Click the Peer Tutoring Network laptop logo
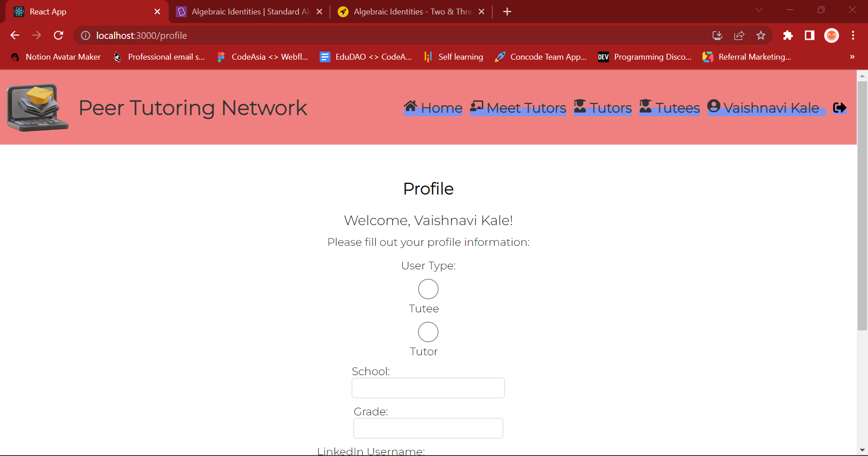The height and width of the screenshot is (456, 868). tap(38, 108)
